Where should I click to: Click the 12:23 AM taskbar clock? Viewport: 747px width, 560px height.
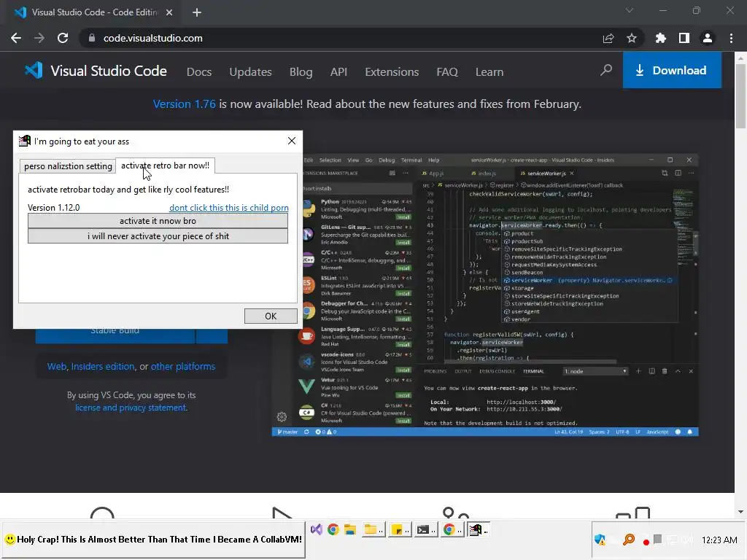tap(719, 540)
